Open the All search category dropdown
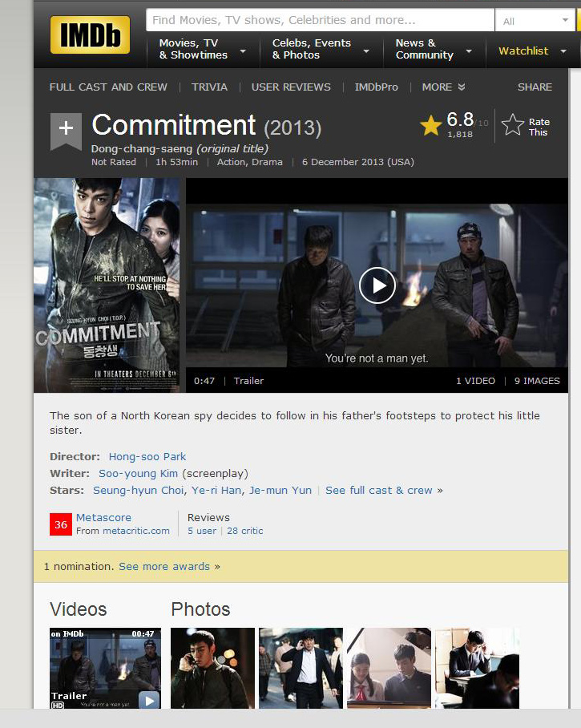The width and height of the screenshot is (581, 728). click(535, 20)
